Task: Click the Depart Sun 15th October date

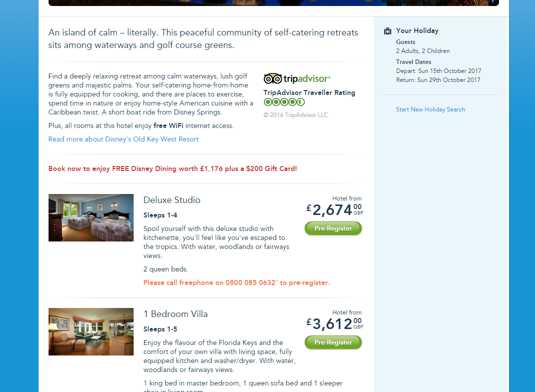Action: point(438,71)
